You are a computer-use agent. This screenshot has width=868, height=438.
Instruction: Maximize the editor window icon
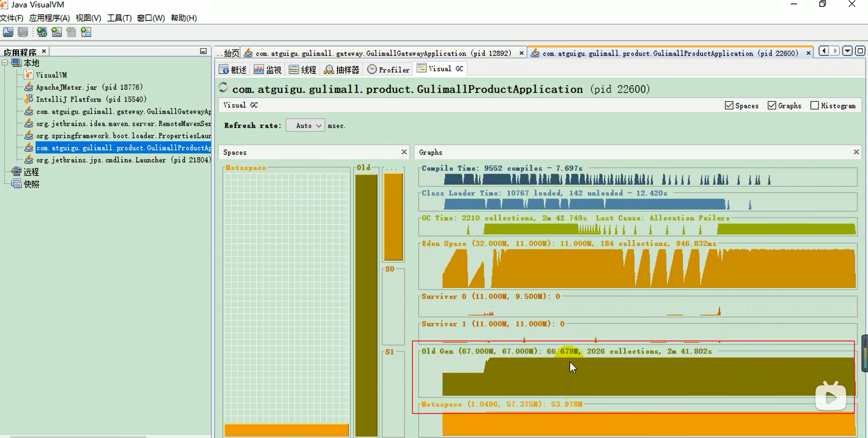click(x=860, y=51)
